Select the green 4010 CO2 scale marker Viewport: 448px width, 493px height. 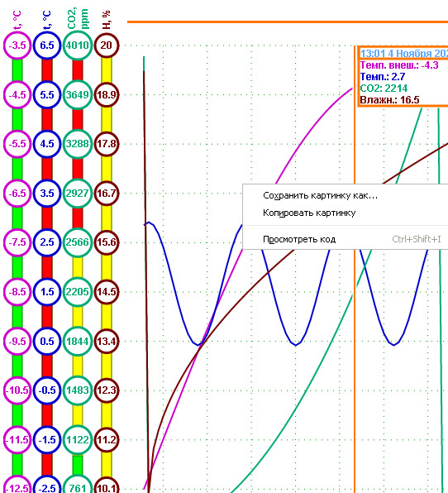click(x=78, y=45)
